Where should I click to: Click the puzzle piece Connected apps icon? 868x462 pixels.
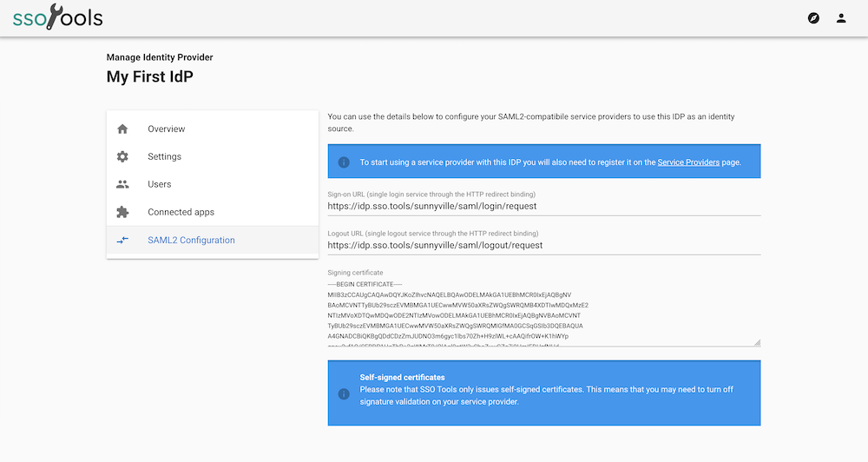[122, 212]
